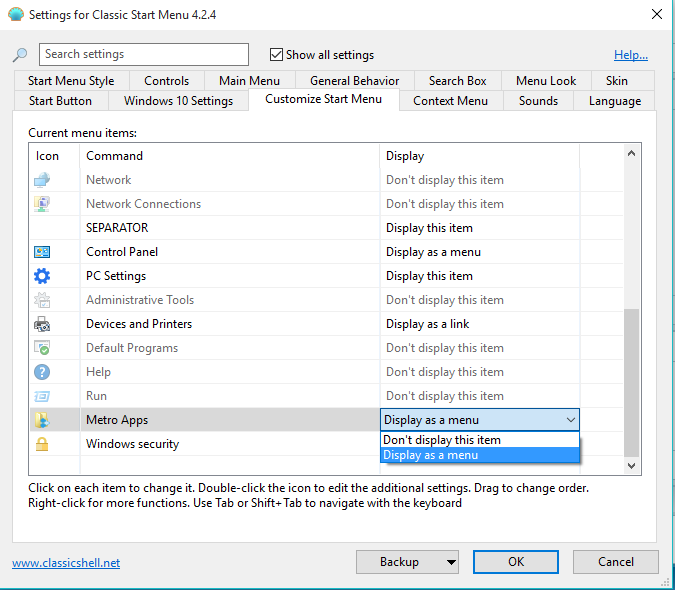
Task: Choose 'Display as a menu' highlighted option
Action: tap(480, 455)
